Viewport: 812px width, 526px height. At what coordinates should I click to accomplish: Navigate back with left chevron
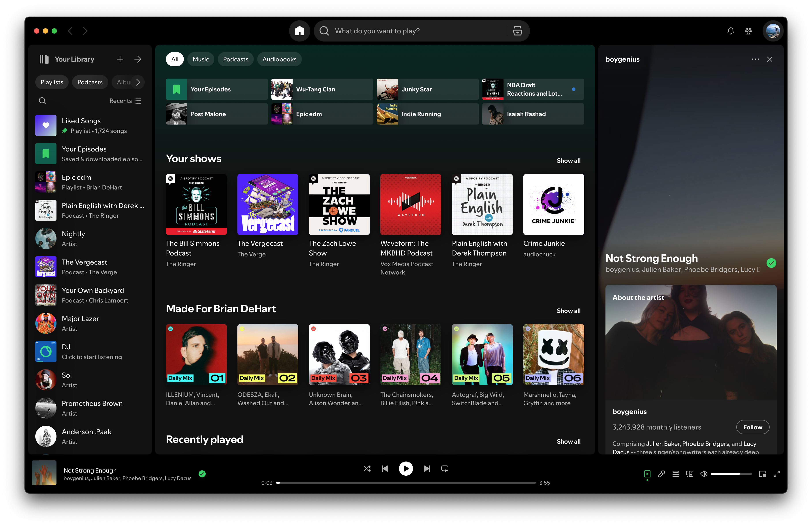click(70, 31)
